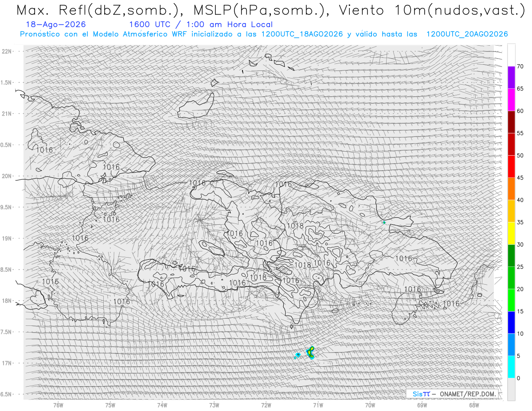Click the valid-until time "1200UTC_20AGO2026"
The height and width of the screenshot is (411, 532).
467,34
